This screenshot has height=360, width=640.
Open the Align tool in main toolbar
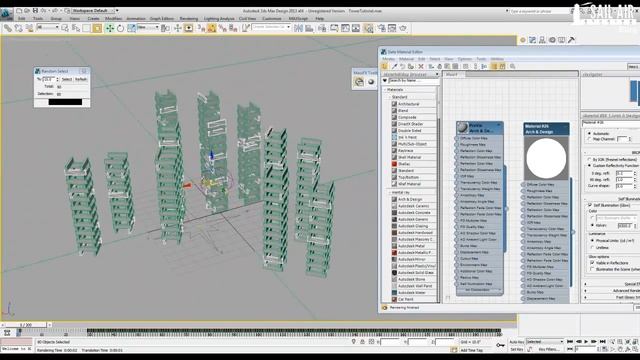click(309, 28)
